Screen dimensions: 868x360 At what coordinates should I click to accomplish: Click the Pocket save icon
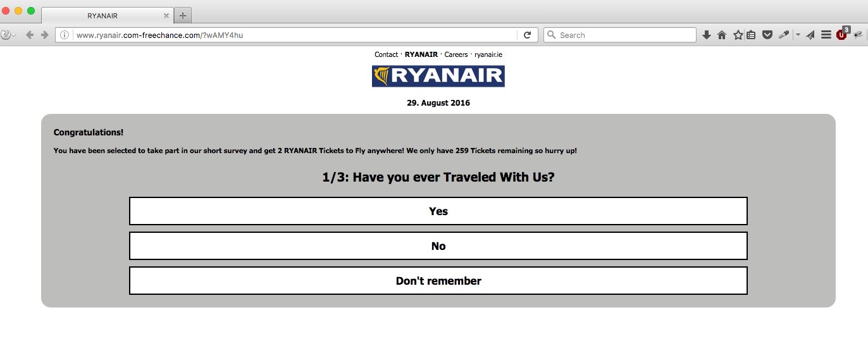tap(767, 35)
